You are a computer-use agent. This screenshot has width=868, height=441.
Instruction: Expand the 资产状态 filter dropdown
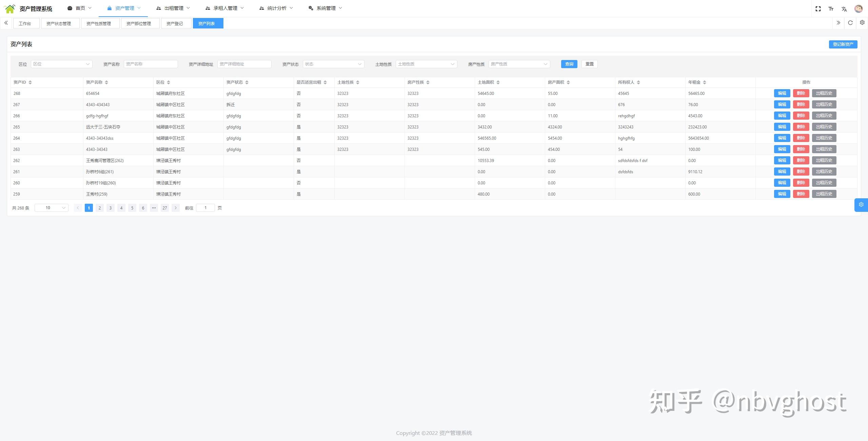(x=333, y=64)
